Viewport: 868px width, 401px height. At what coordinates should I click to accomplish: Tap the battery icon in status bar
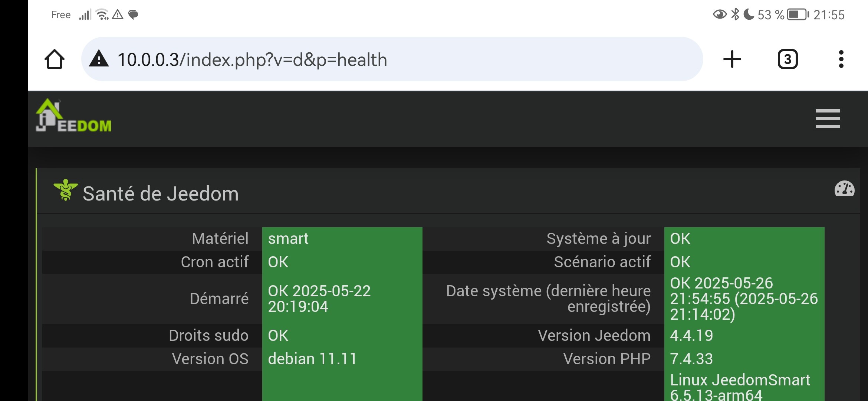click(x=798, y=15)
